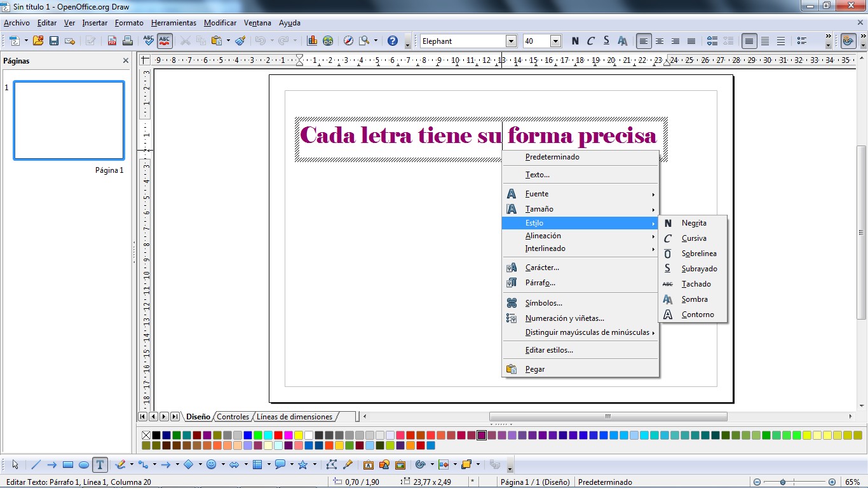Expand the Paste options dropdown arrow
Viewport: 868px width, 488px height.
point(228,41)
